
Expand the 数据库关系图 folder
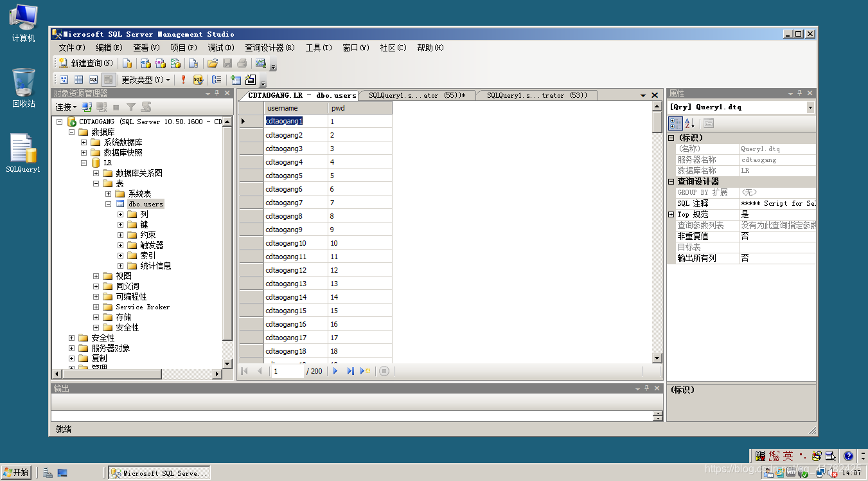pyautogui.click(x=96, y=173)
